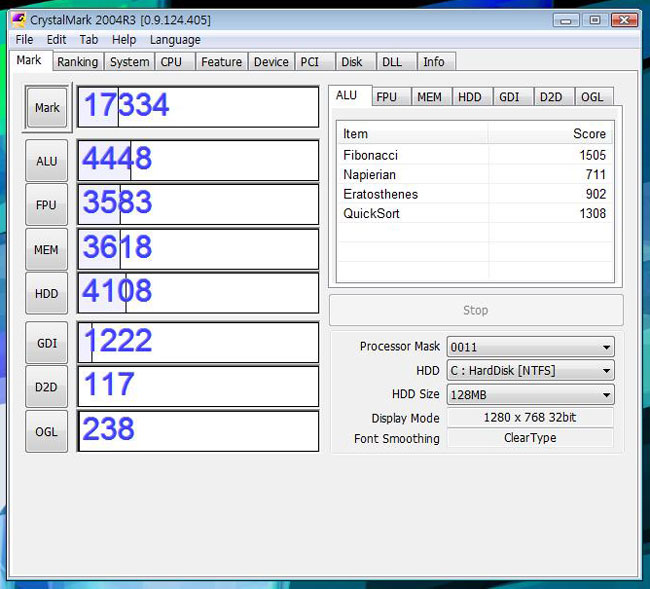Start the D2D benchmark button
This screenshot has height=589, width=650.
(46, 387)
